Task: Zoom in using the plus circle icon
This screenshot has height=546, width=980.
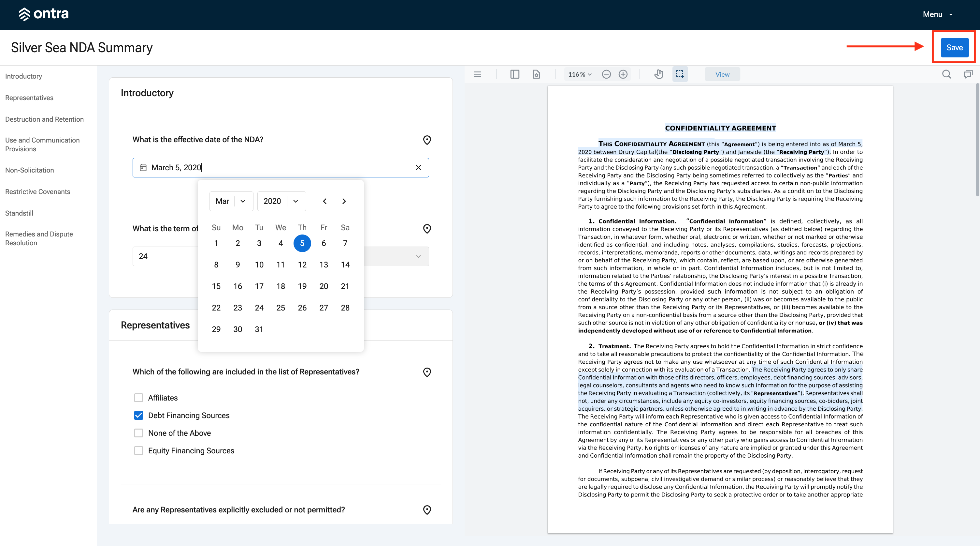Action: (623, 74)
